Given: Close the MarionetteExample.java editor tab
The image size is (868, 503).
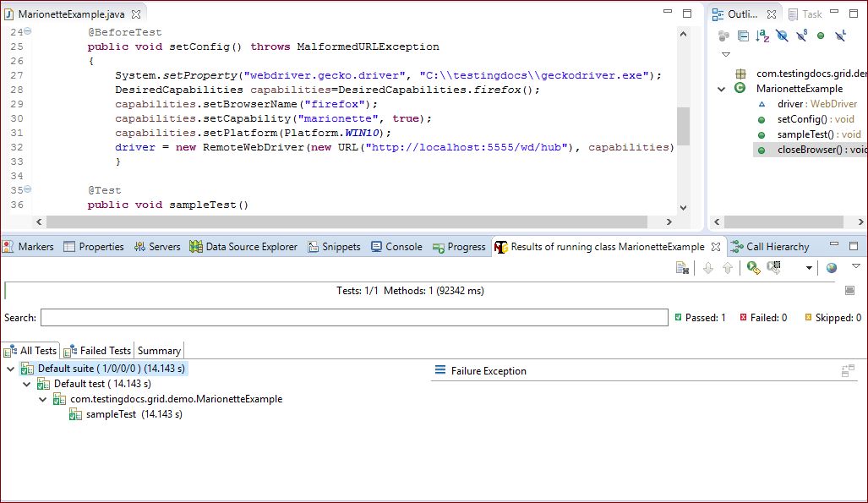Looking at the screenshot, I should click(136, 14).
